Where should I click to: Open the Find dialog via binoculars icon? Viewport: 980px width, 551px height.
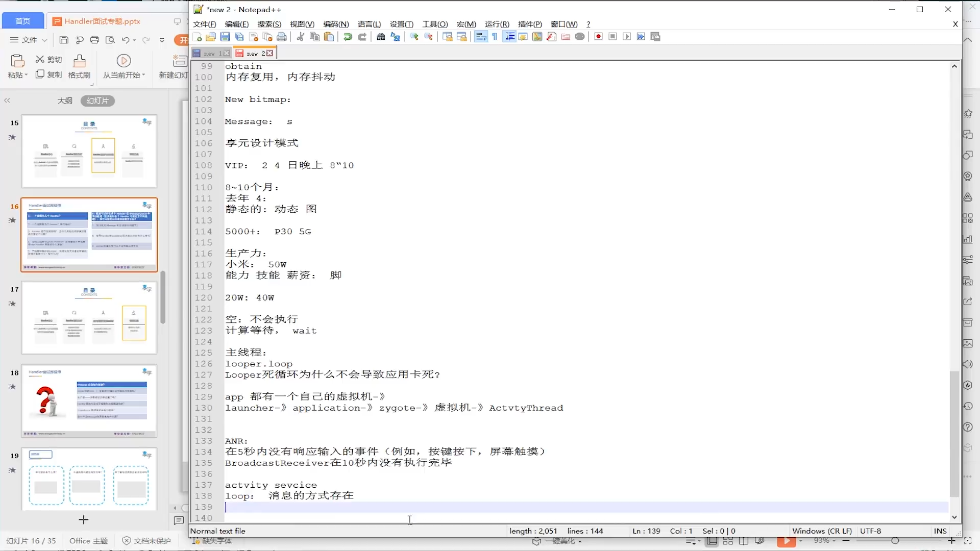pyautogui.click(x=381, y=37)
